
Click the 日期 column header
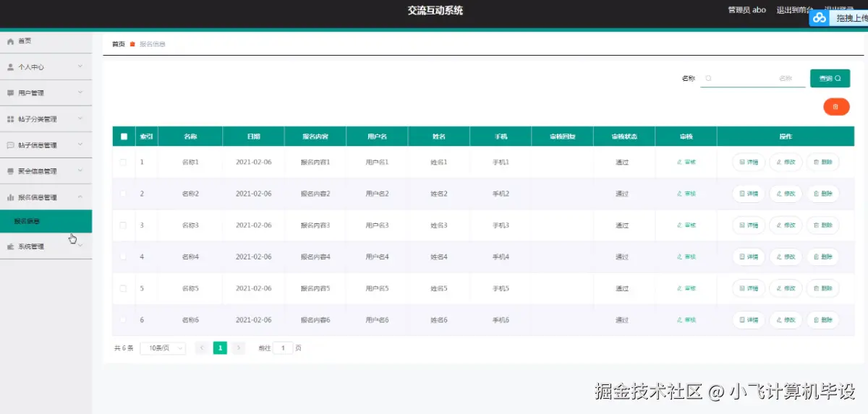pos(253,137)
